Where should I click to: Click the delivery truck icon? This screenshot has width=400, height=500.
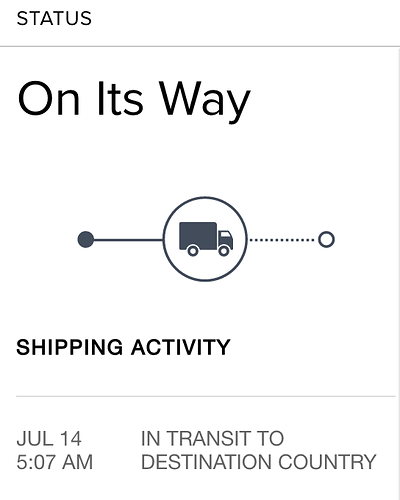206,239
